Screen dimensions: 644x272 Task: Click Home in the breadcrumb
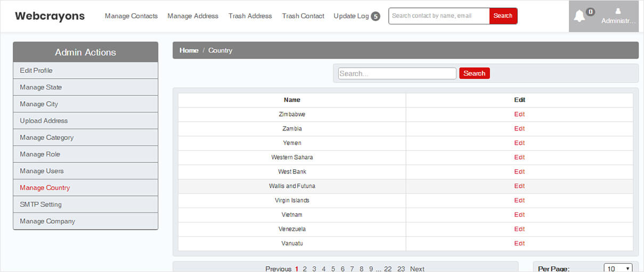click(x=189, y=51)
